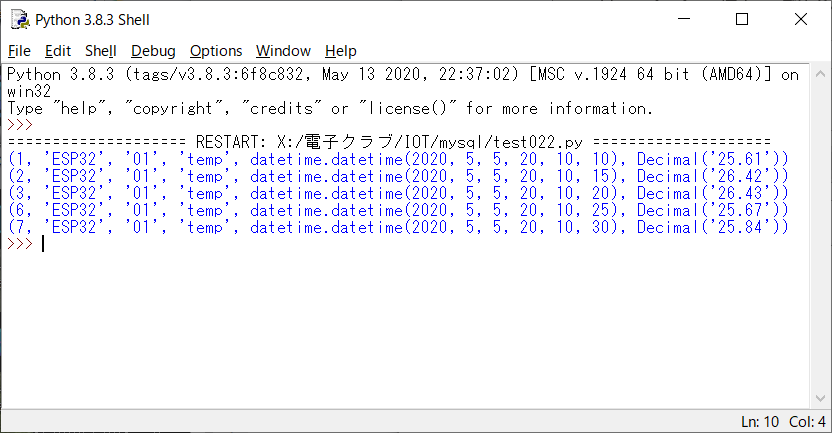The height and width of the screenshot is (433, 832).
Task: Click the Python 3.8.3 Shell title text
Action: [x=92, y=19]
